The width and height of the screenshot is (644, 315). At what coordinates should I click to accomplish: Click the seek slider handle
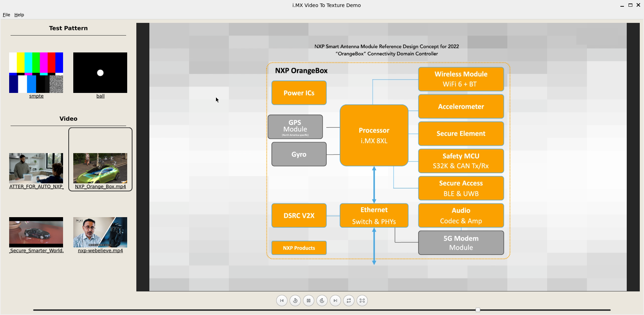pyautogui.click(x=478, y=310)
